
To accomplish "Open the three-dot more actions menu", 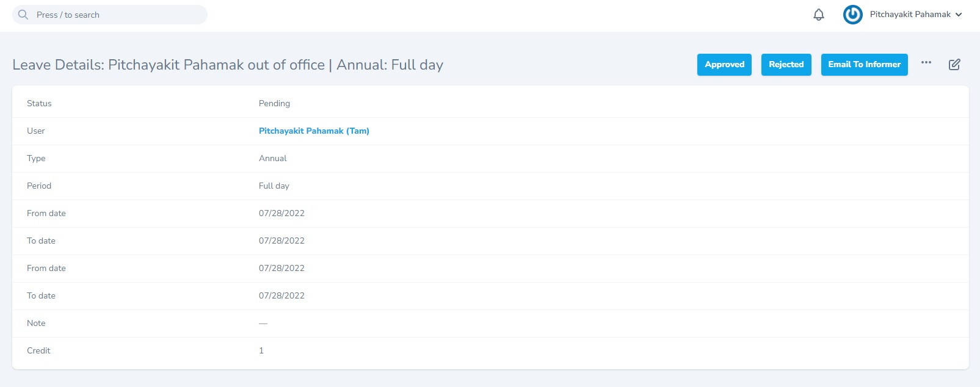I will pyautogui.click(x=926, y=62).
